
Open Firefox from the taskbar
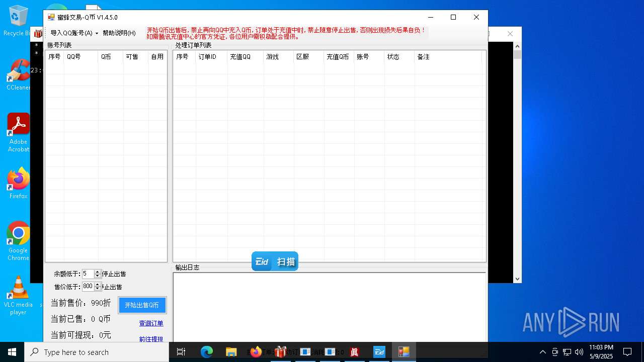point(256,352)
